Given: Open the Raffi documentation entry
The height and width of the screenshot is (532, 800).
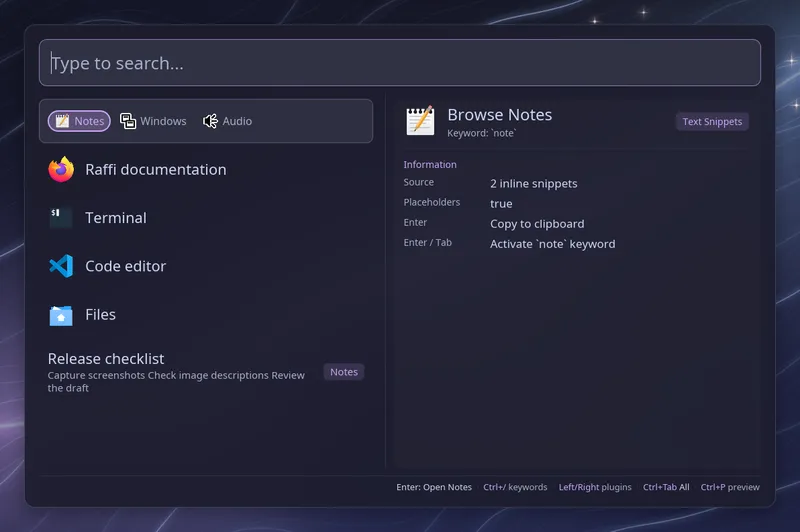Looking at the screenshot, I should [x=206, y=169].
